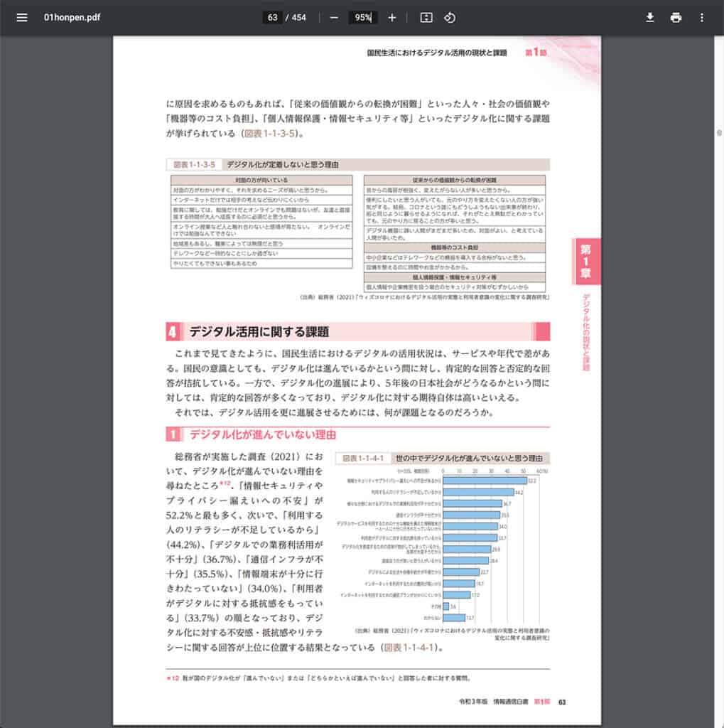Click heading デジタル活用に関する課題
Viewport: 724px width, 728px height.
coord(259,331)
